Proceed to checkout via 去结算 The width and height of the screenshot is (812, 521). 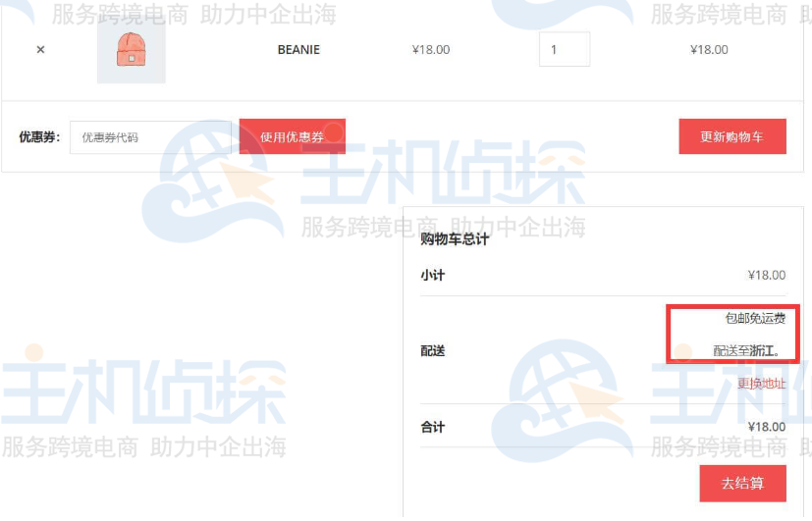click(x=742, y=484)
